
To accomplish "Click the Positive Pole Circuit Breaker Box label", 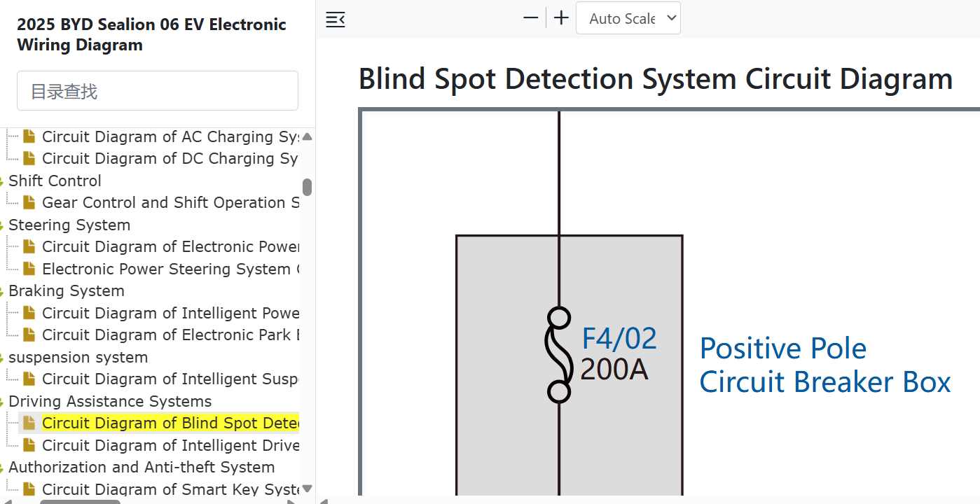I will coord(825,365).
